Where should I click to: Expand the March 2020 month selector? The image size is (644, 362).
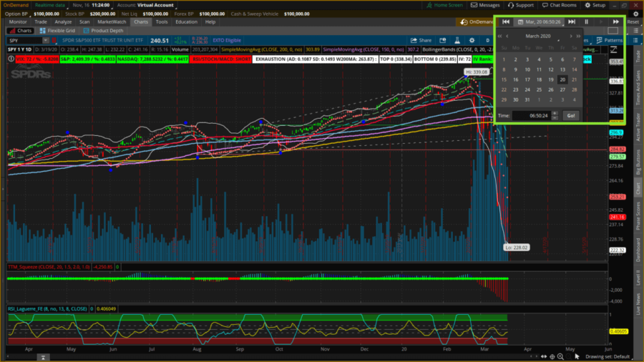point(538,36)
